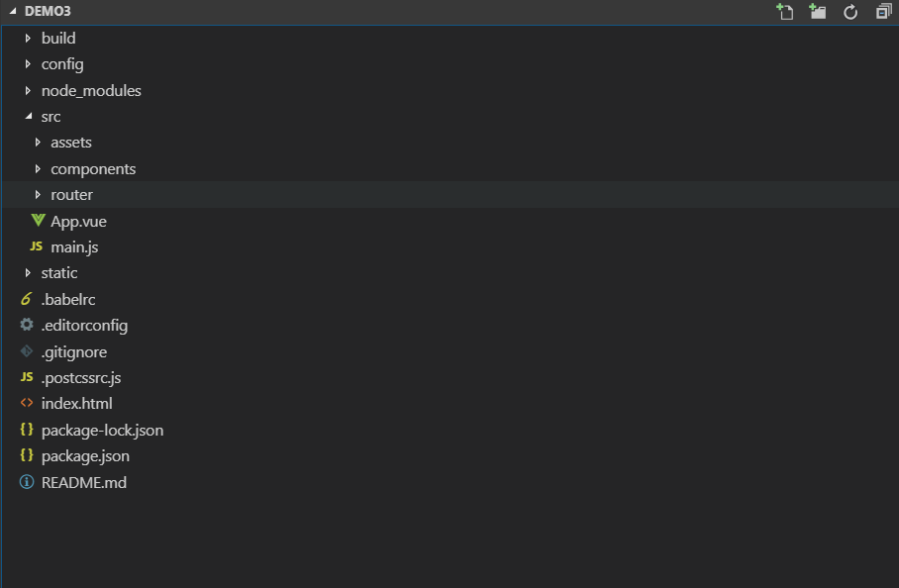Expand the router folder
Image resolution: width=899 pixels, height=588 pixels.
click(72, 194)
